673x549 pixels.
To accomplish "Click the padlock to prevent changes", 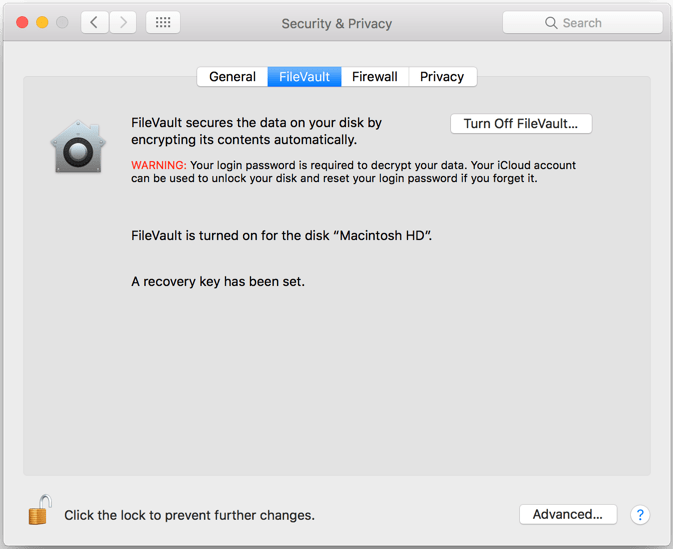I will click(40, 510).
